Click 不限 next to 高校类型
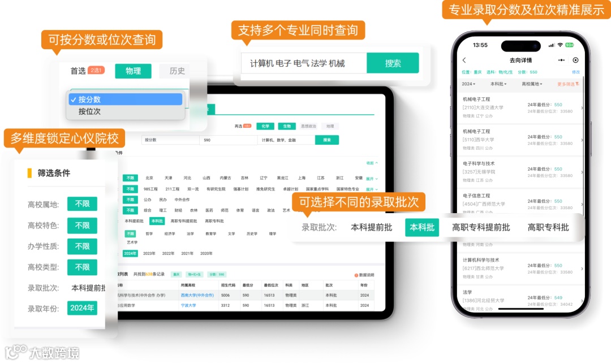The image size is (611, 364). pos(82,267)
